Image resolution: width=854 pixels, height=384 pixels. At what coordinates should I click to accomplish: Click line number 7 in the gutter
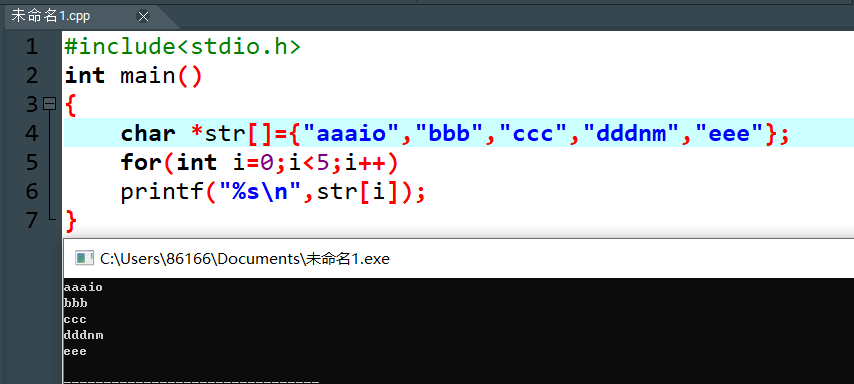32,220
